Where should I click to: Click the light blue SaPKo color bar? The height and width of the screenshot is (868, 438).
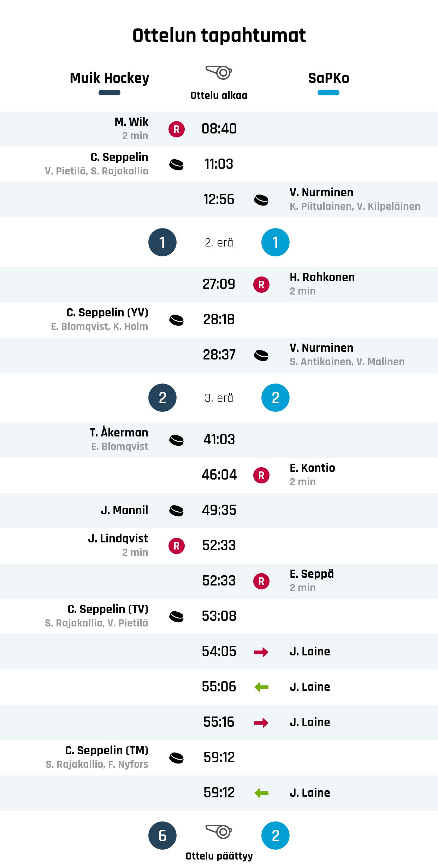tap(328, 93)
